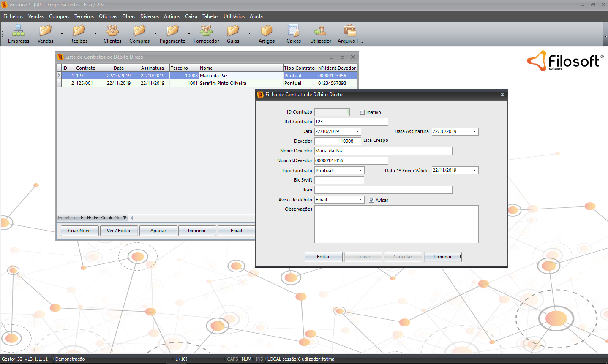Open the Data Assinatura date picker

pyautogui.click(x=474, y=131)
